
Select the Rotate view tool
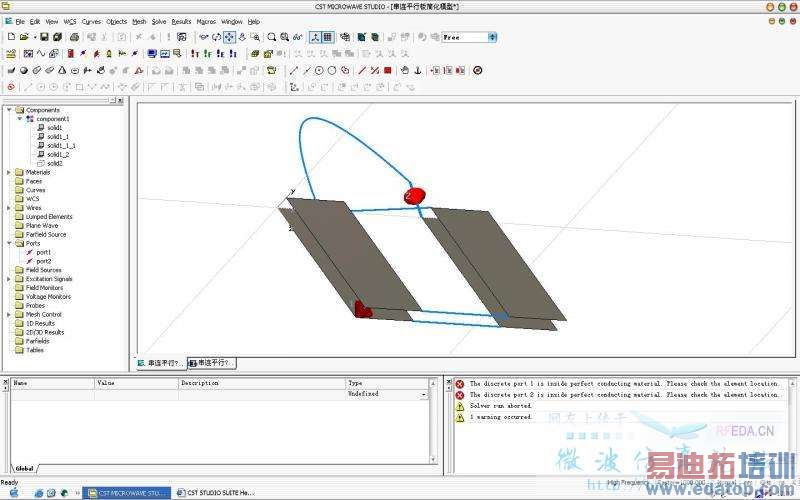[216, 37]
